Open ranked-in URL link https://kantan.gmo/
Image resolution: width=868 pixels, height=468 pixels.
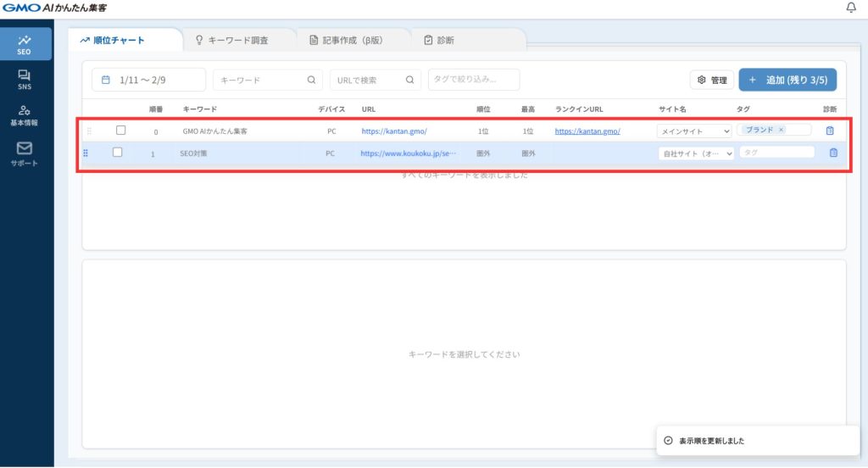(x=587, y=131)
